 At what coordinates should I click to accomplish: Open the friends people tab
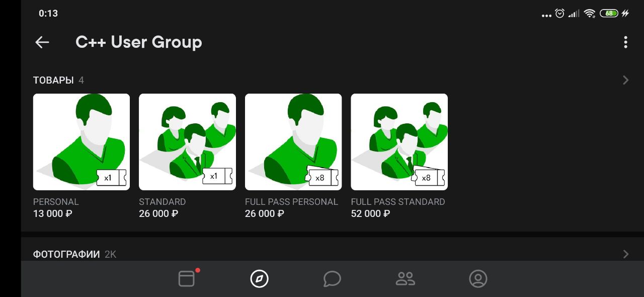point(405,278)
